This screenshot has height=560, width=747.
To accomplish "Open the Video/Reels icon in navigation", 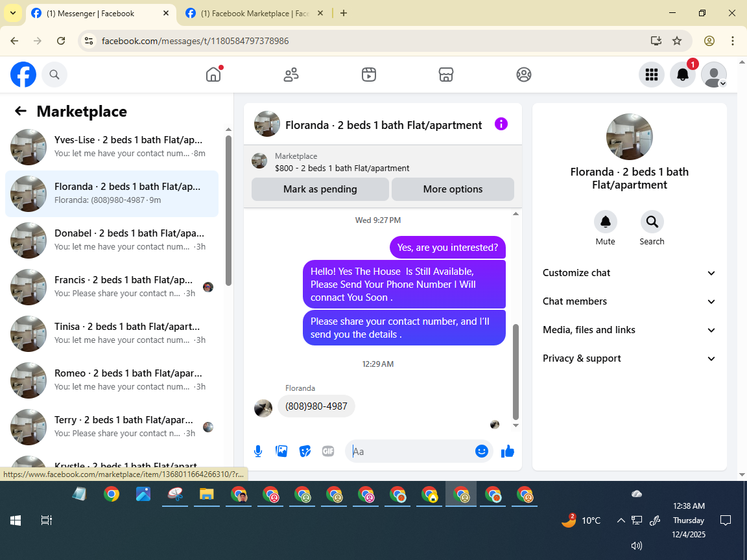I will 369,75.
